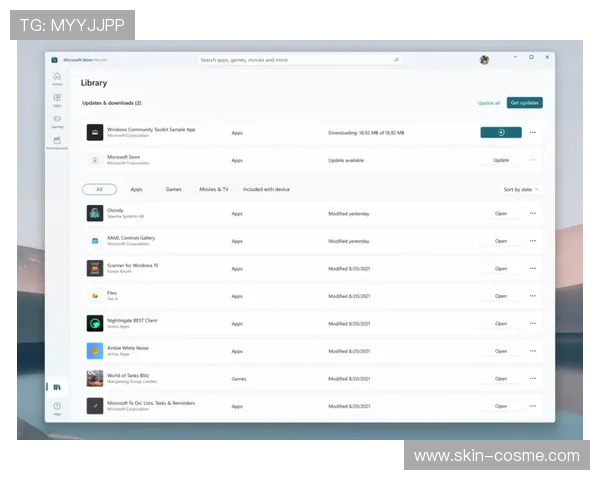
Task: Click the Ambie White Noise icon
Action: 95,351
